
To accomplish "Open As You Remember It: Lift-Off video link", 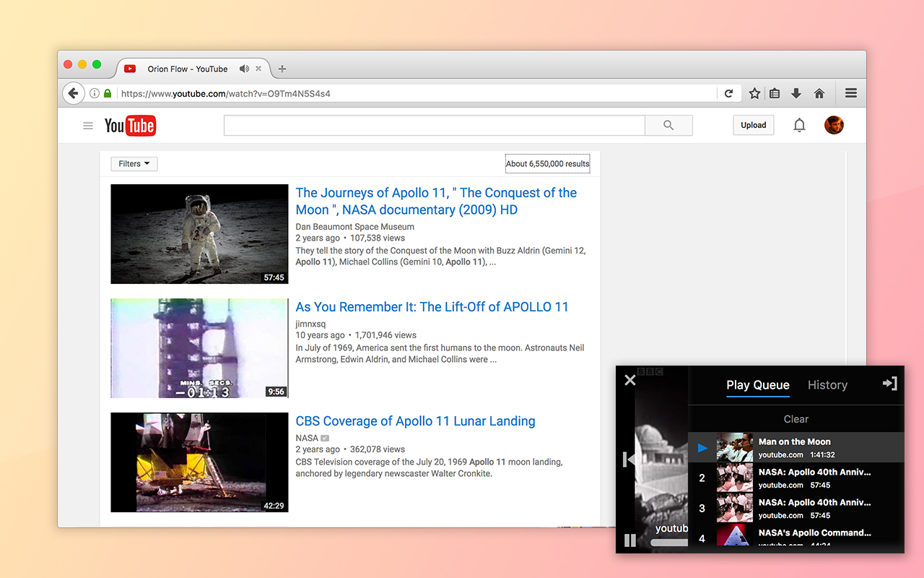I will pos(432,307).
